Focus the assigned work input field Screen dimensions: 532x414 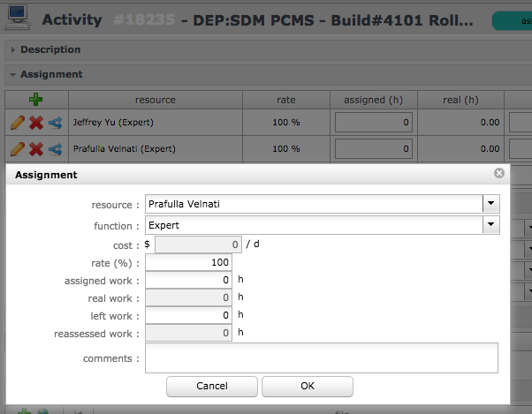189,280
